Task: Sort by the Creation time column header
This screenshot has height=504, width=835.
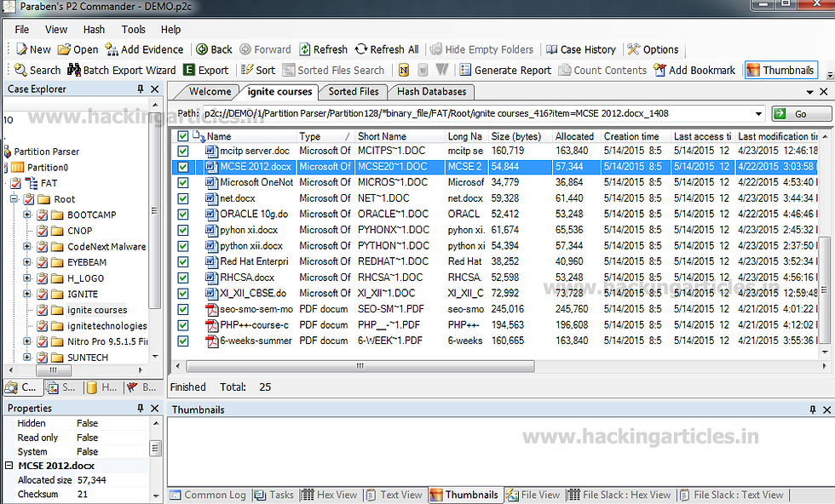Action: tap(636, 136)
